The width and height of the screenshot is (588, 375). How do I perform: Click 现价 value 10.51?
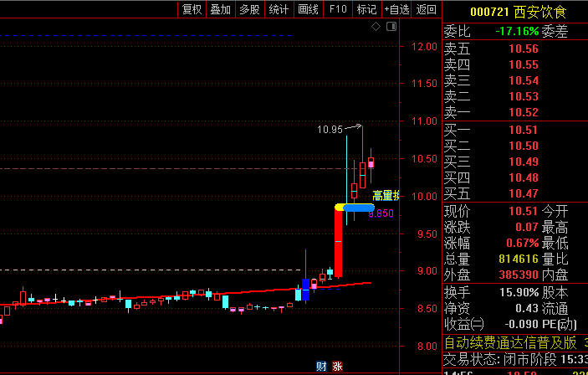(523, 211)
